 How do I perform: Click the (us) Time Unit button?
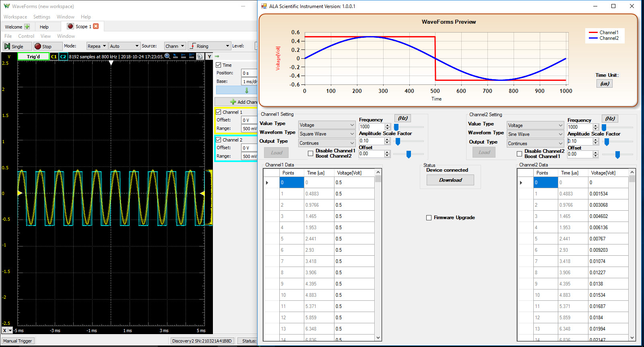point(605,84)
